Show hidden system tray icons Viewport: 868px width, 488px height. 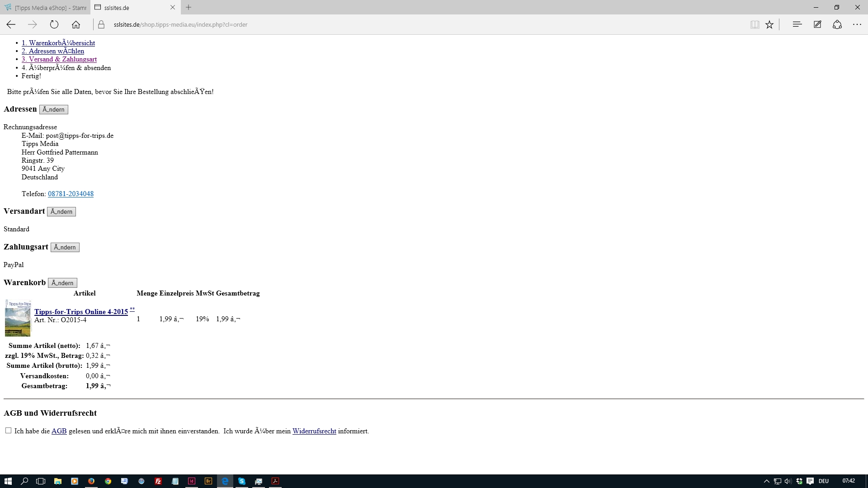[x=766, y=481]
